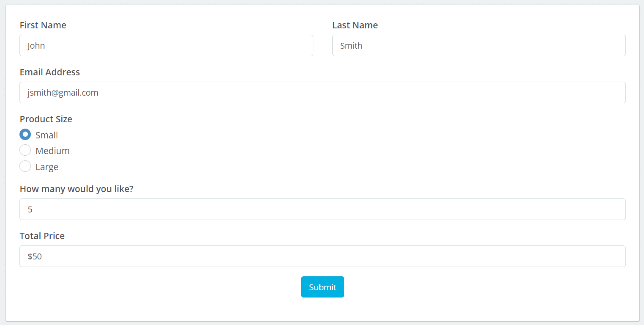
Task: Click into the Last Name field with Smith
Action: (479, 45)
